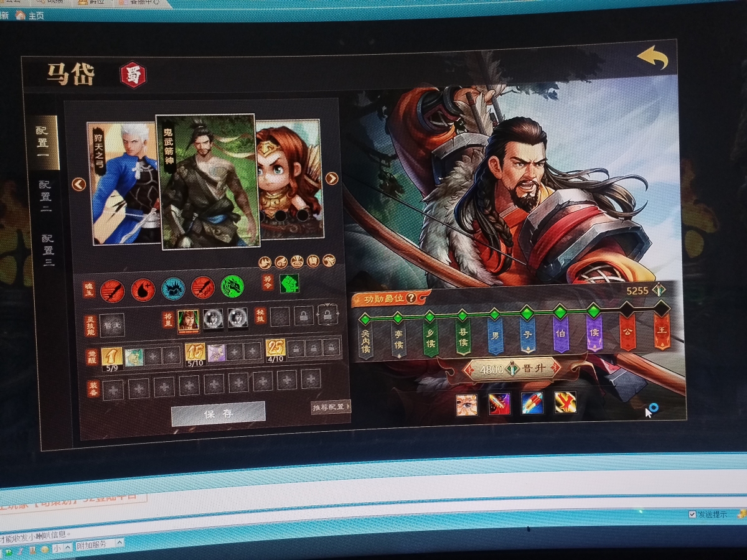Switch to the 配置三 tab
The width and height of the screenshot is (747, 560).
48,251
